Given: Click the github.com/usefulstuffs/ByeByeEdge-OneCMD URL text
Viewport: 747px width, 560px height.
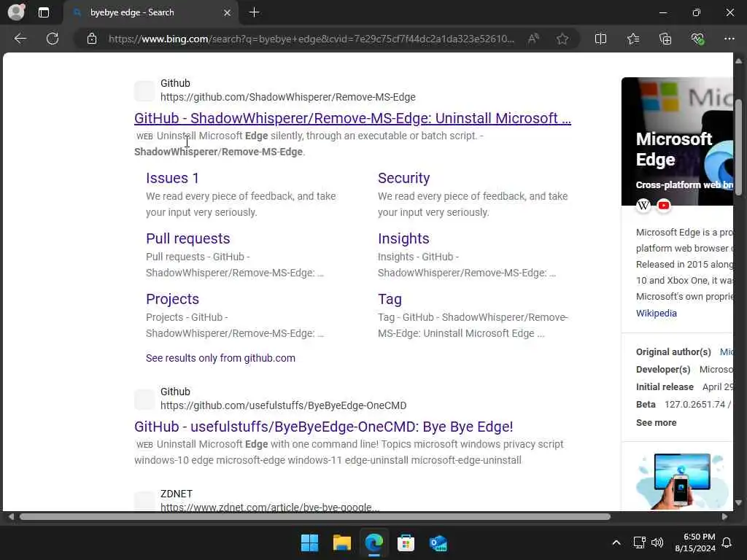Looking at the screenshot, I should [284, 405].
